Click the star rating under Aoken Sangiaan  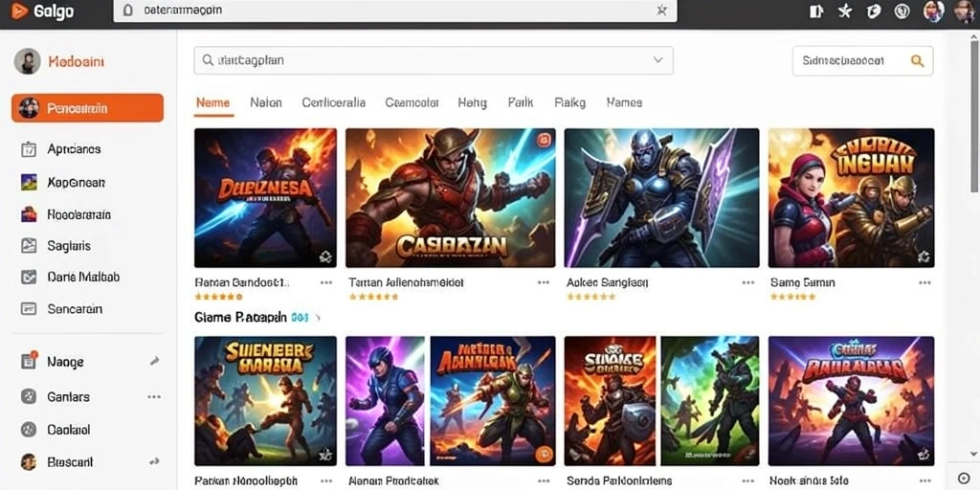(590, 297)
